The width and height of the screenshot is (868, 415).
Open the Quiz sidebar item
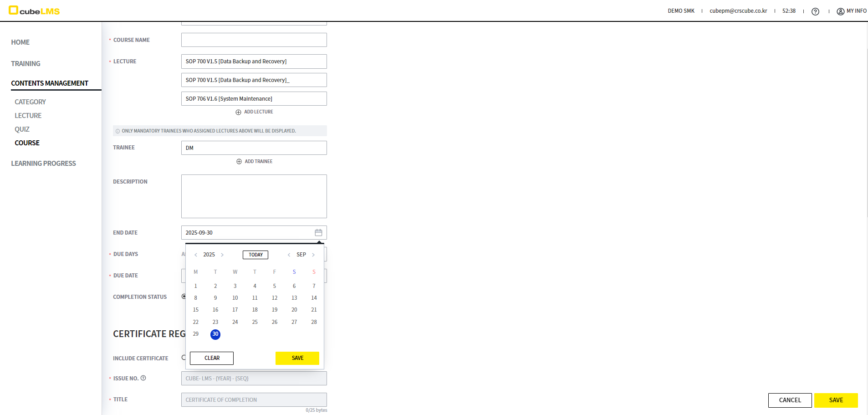coord(22,129)
